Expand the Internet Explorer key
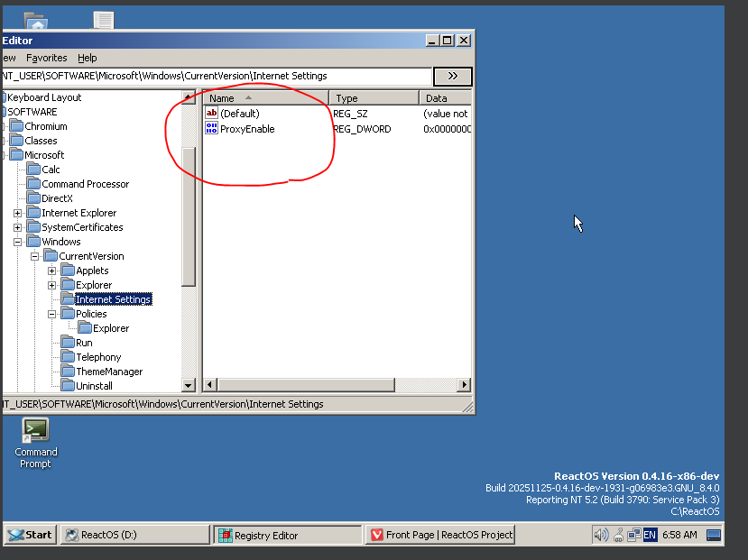The image size is (748, 560). (18, 213)
